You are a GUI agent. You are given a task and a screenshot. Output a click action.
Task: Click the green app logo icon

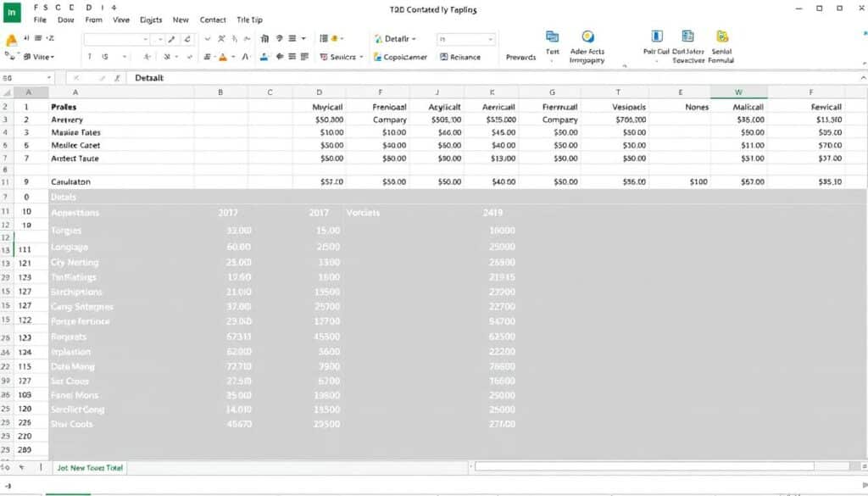click(11, 12)
